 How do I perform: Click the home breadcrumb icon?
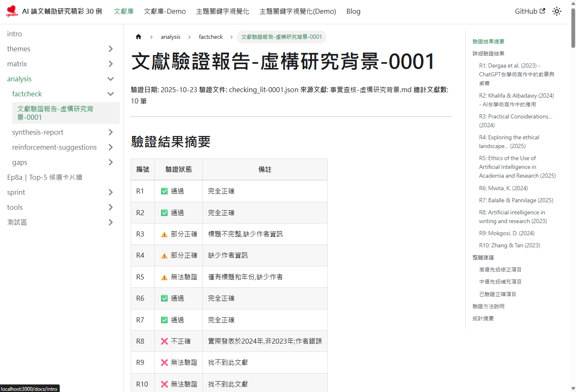coord(139,37)
